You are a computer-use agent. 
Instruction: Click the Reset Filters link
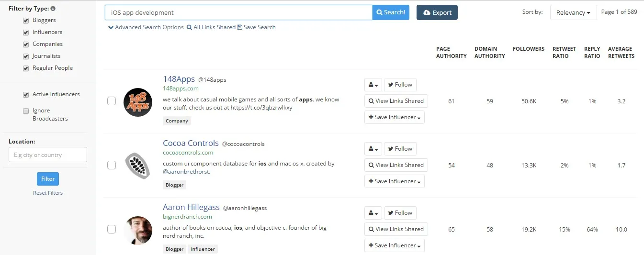pyautogui.click(x=48, y=193)
